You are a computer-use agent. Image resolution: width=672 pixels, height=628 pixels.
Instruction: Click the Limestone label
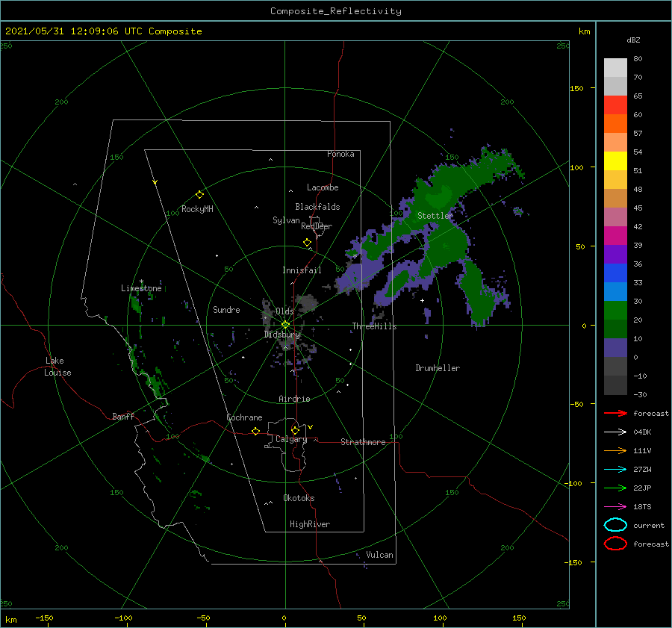pyautogui.click(x=141, y=288)
